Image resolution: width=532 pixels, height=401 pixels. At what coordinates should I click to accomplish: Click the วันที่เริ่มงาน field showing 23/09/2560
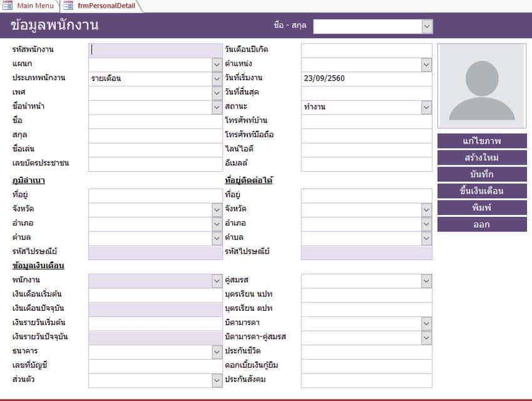(366, 79)
